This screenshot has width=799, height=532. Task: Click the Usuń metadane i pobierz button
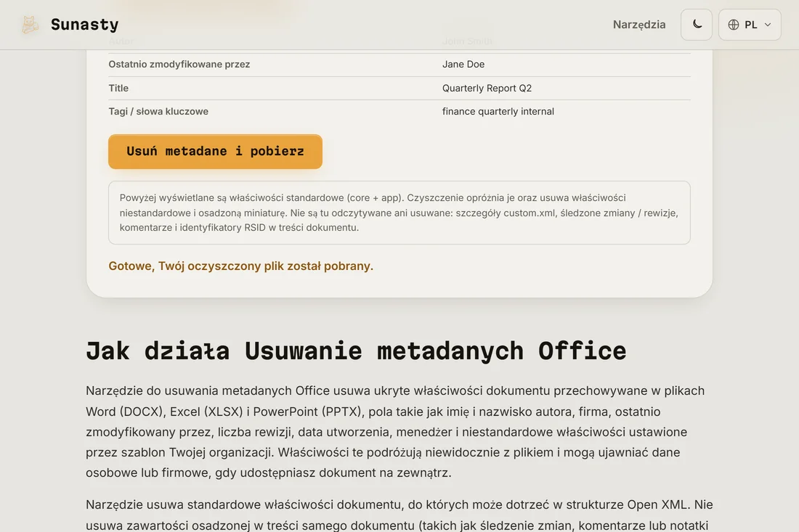215,151
